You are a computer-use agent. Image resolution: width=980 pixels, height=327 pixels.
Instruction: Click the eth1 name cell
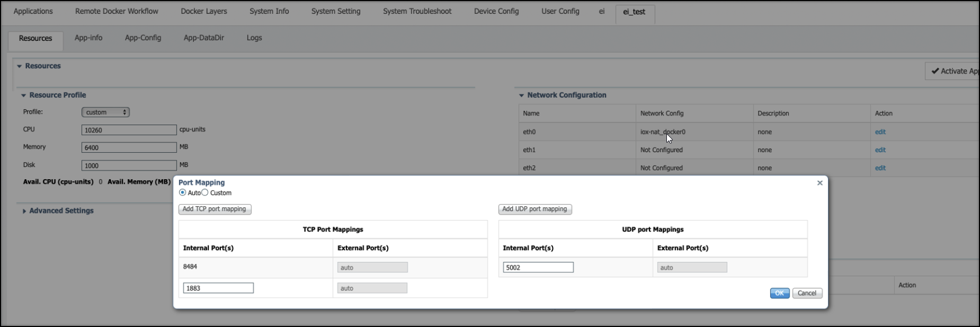tap(577, 150)
